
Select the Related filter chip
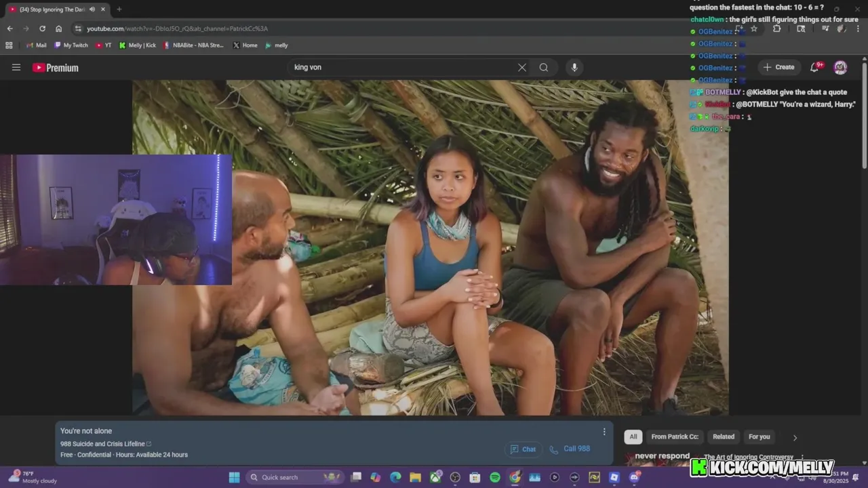point(724,436)
